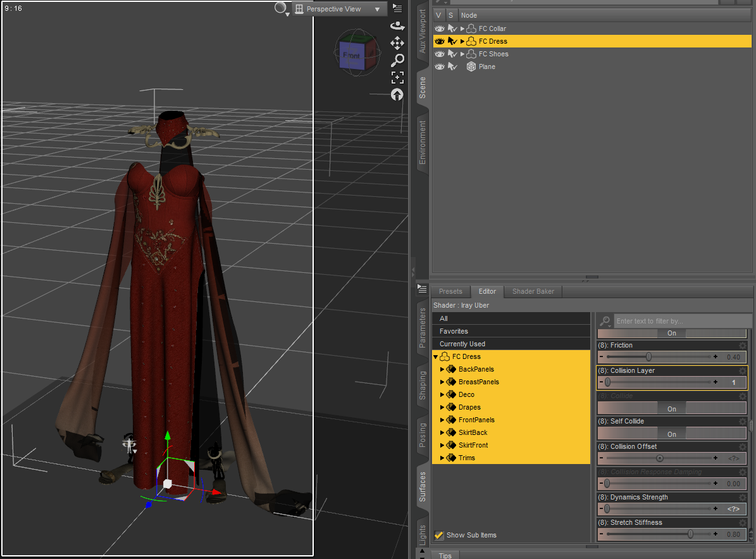Increase Friction with plus button
756x559 pixels.
click(x=716, y=357)
